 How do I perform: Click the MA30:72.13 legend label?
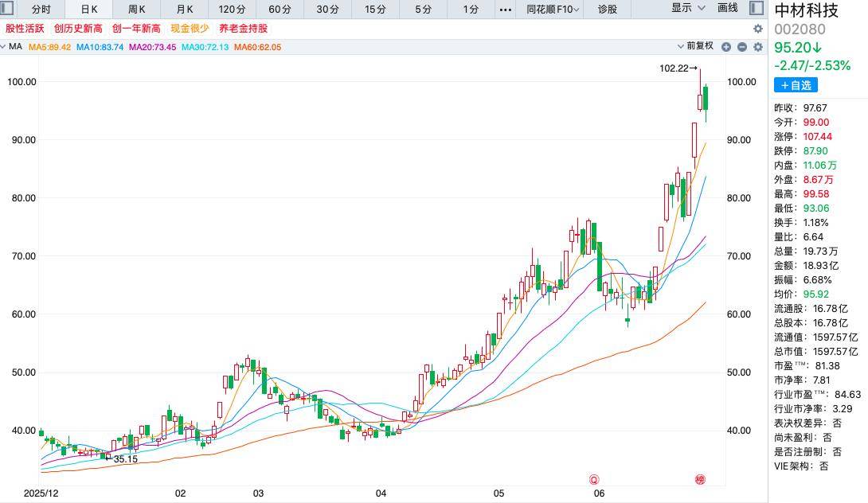click(205, 47)
